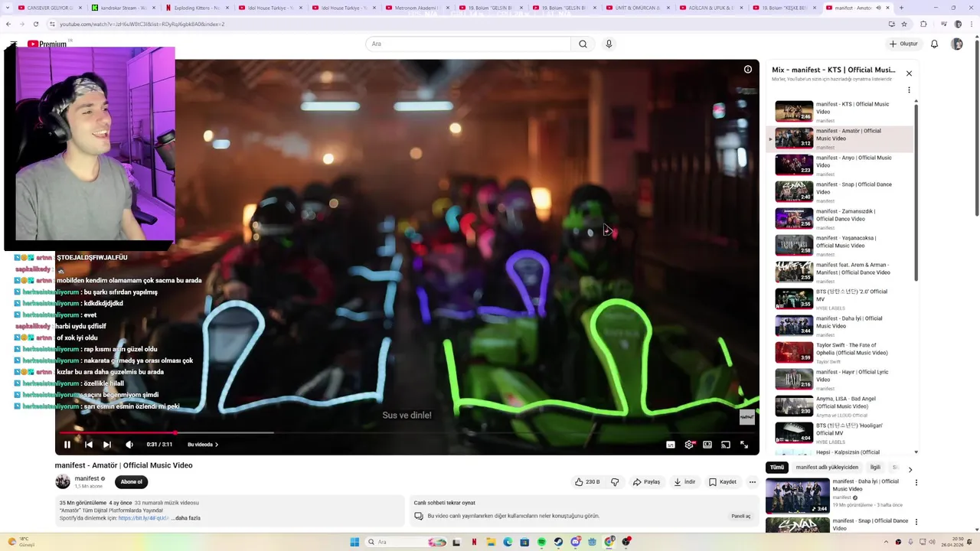Open YouTube notifications bell

(934, 44)
